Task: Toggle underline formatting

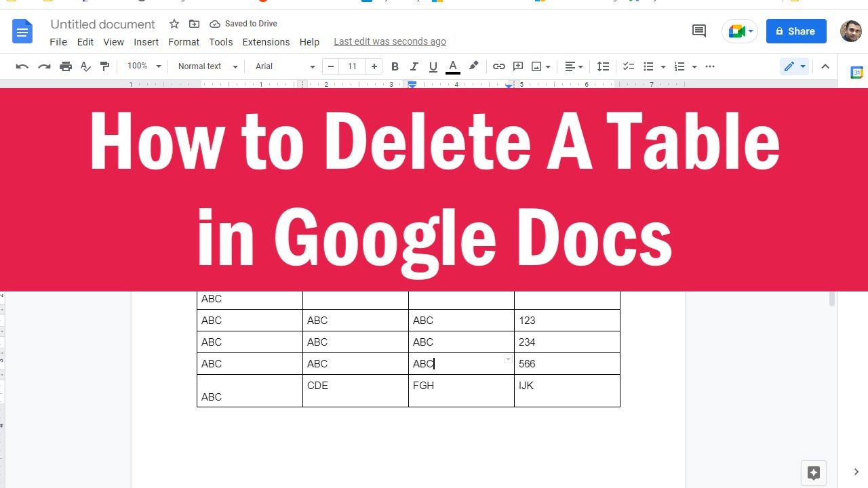Action: [433, 66]
